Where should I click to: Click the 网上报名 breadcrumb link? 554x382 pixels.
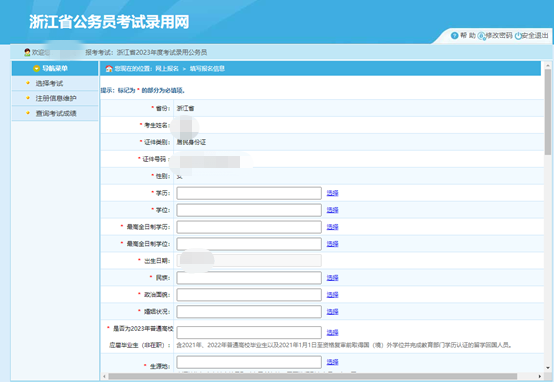point(167,69)
